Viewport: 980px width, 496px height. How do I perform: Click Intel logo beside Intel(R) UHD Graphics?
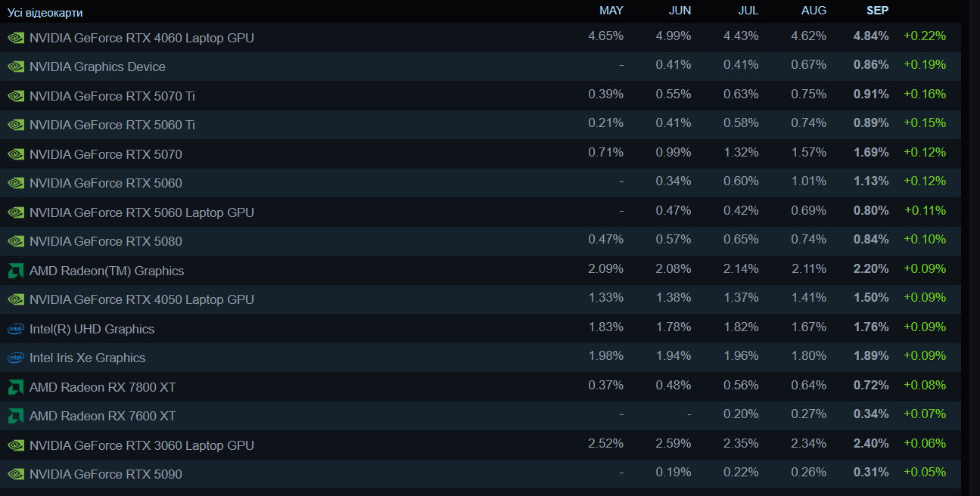tap(16, 329)
